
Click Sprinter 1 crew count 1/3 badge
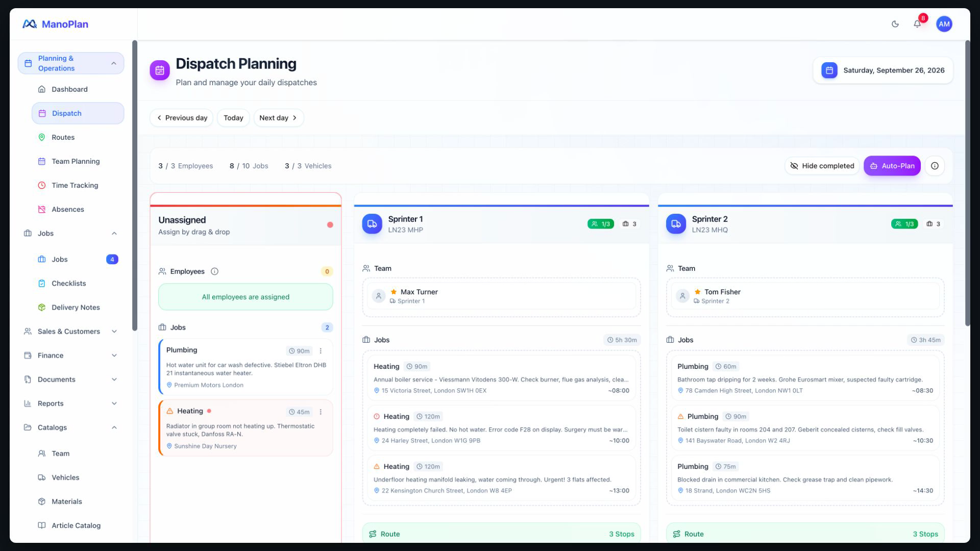(600, 224)
